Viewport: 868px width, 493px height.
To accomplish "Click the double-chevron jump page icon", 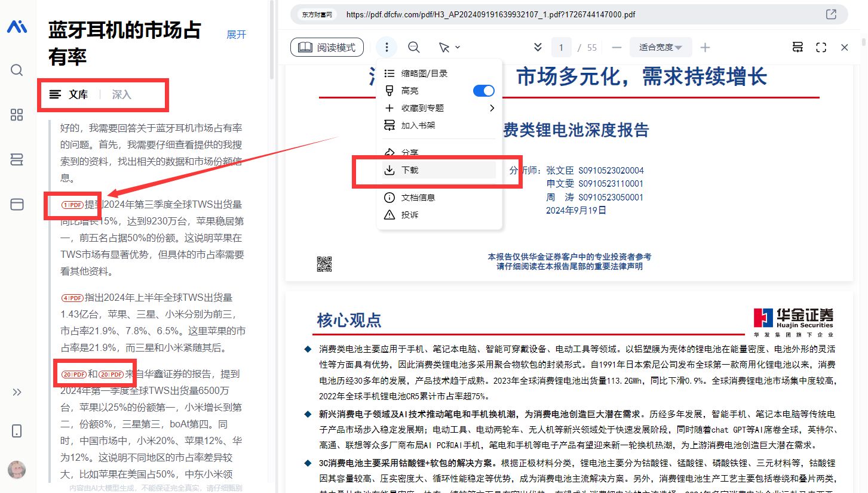I will point(538,47).
